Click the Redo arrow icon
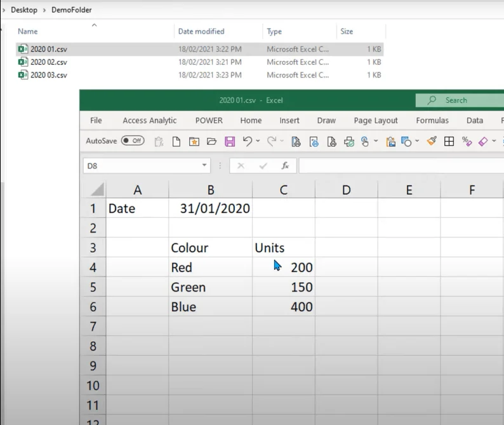504x425 pixels. (272, 141)
